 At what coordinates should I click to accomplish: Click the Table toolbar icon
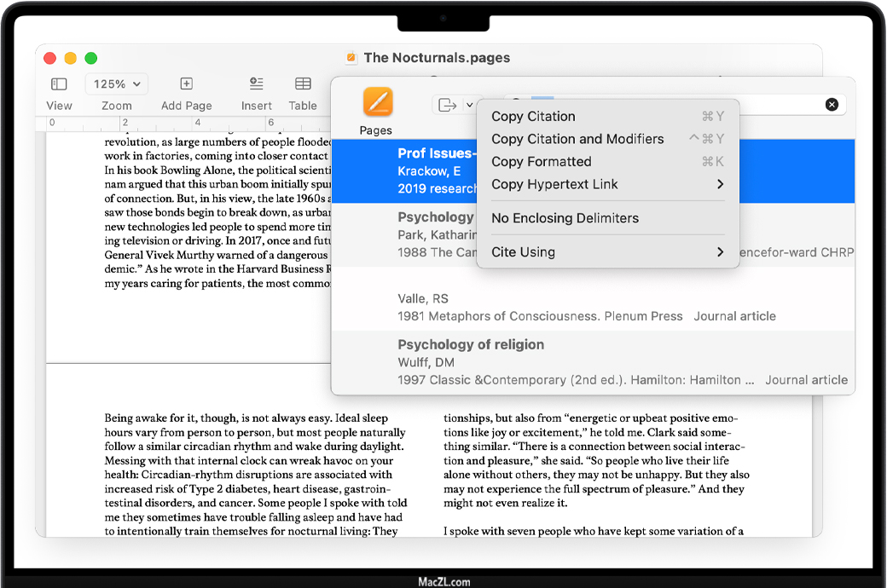(x=303, y=84)
